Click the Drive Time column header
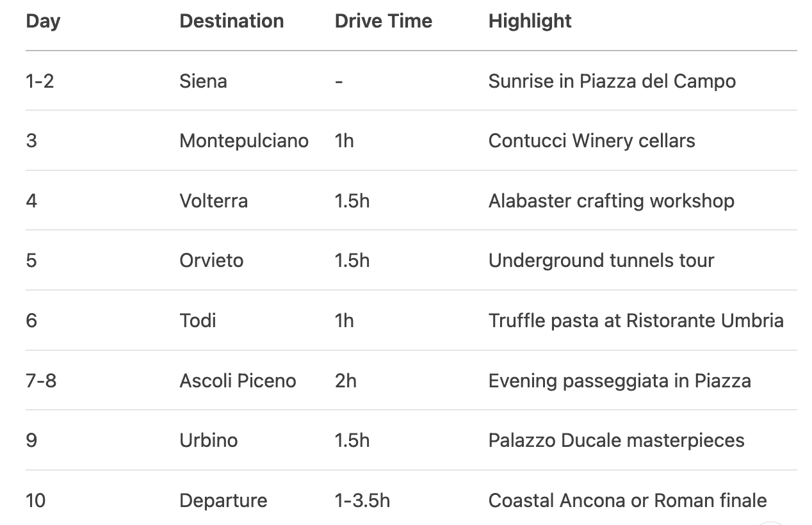 coord(383,21)
